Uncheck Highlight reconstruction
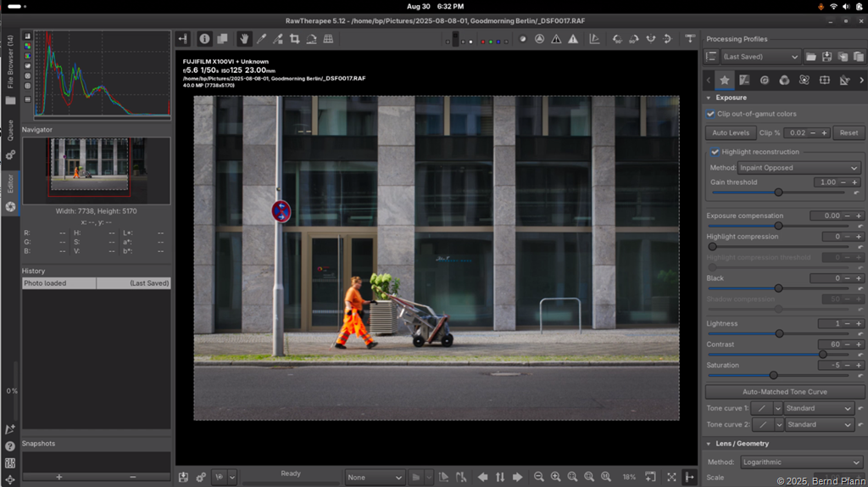 [715, 152]
